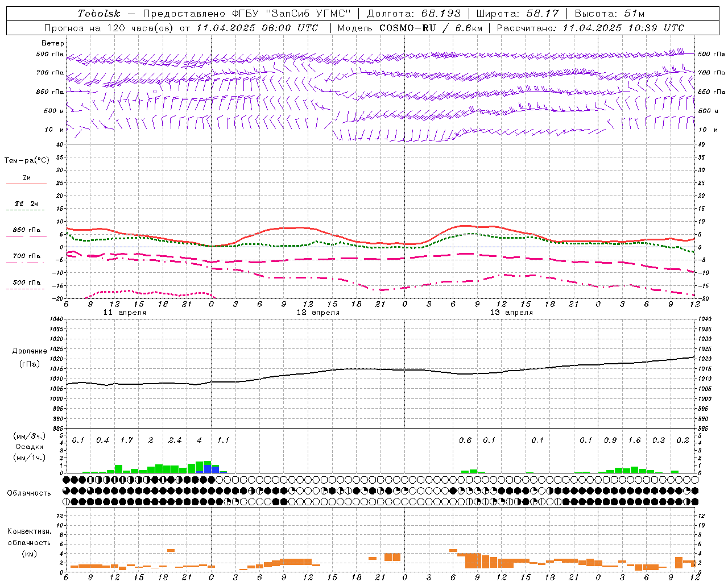The width and height of the screenshot is (728, 582).
Task: Click the 'Тем-ра(°C)' temperature panel label
Action: click(27, 161)
